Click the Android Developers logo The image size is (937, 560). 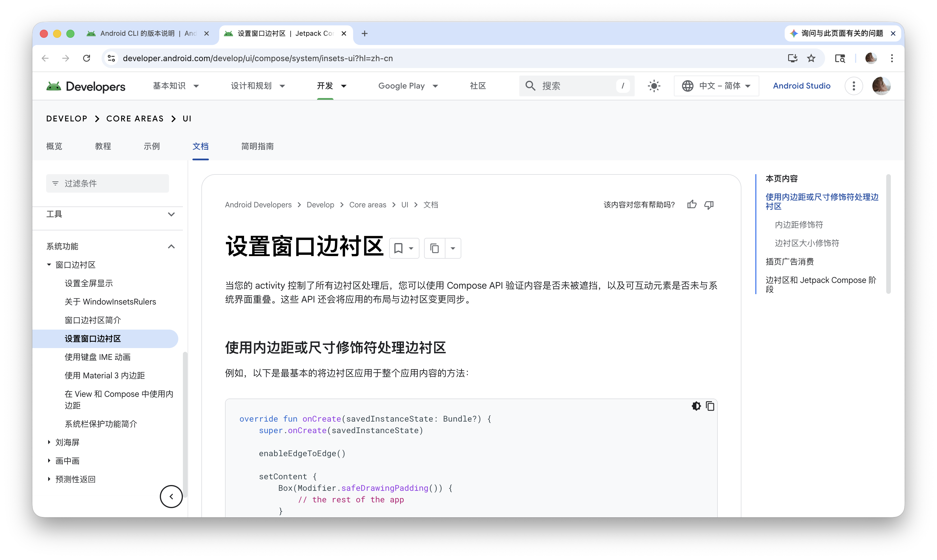click(x=86, y=87)
